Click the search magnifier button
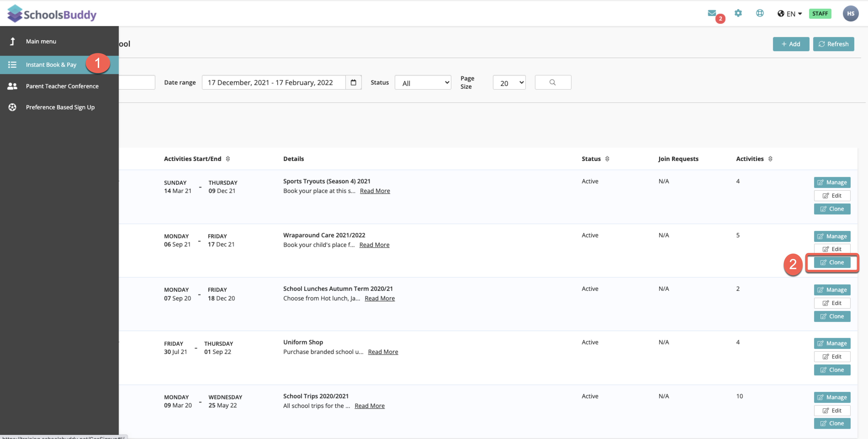The height and width of the screenshot is (439, 868). [553, 83]
